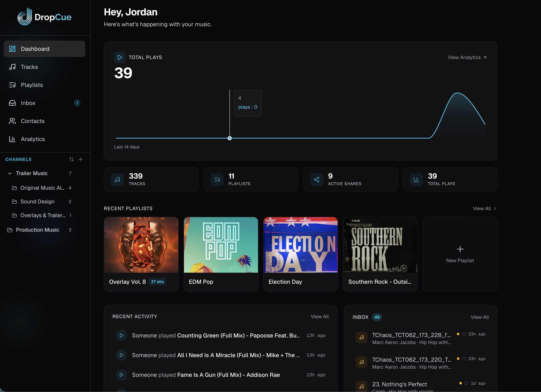The width and height of the screenshot is (541, 392).
Task: Add a new channel with plus icon
Action: [x=81, y=159]
